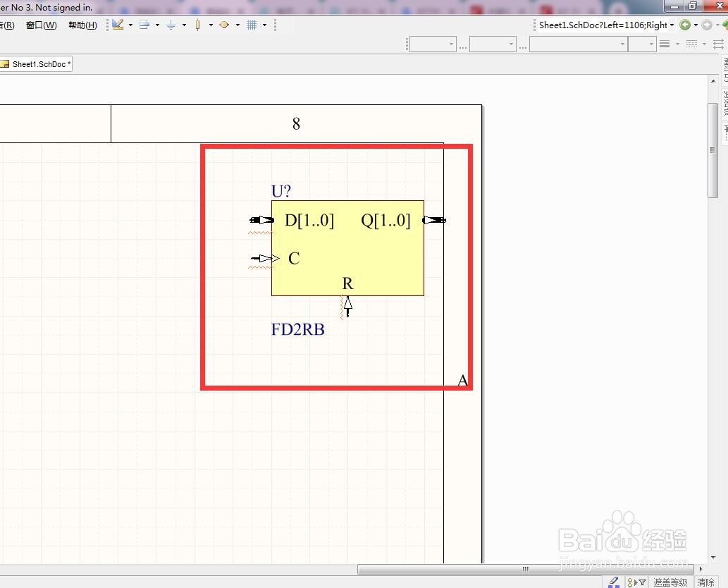Click the ellipsis button after the second combo box

point(523,47)
